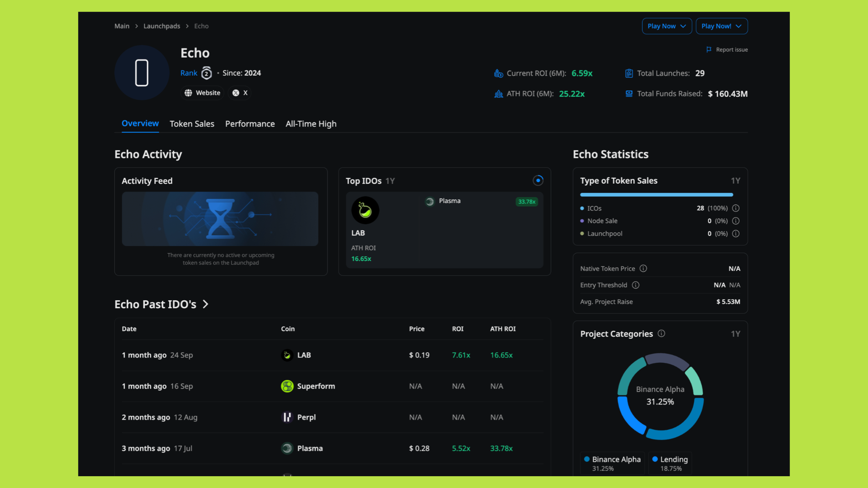The width and height of the screenshot is (868, 488).
Task: Click the info icon next to Native Token Price
Action: 643,269
